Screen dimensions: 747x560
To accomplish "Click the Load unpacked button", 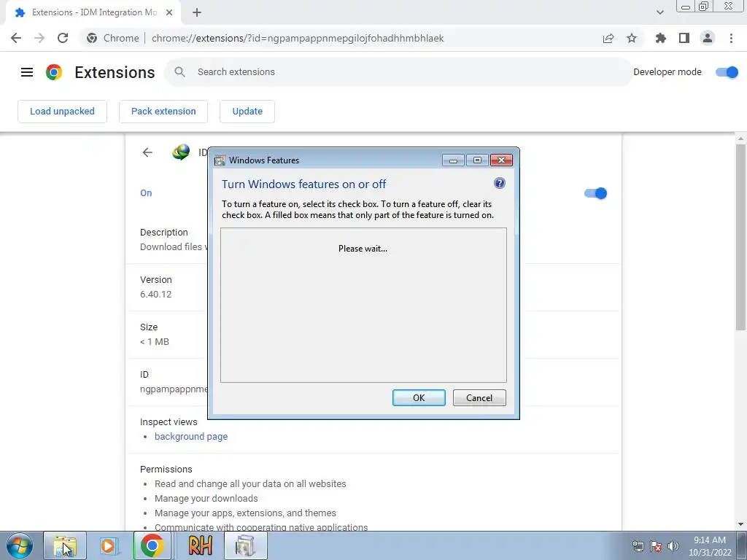I will pyautogui.click(x=63, y=112).
